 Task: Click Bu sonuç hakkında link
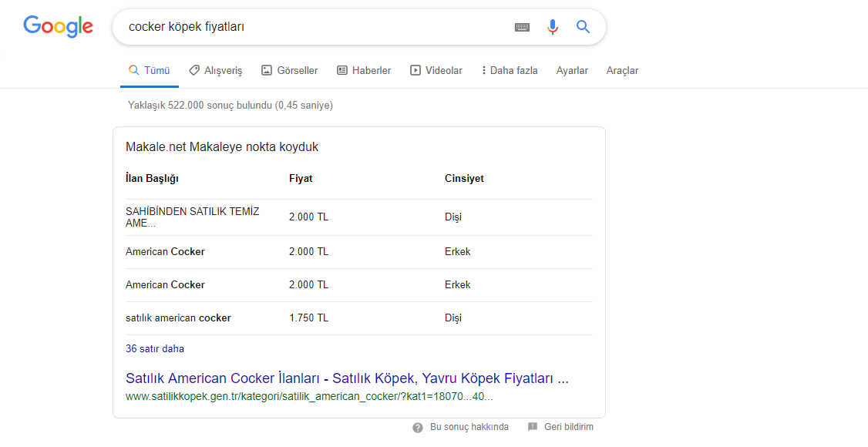[469, 427]
